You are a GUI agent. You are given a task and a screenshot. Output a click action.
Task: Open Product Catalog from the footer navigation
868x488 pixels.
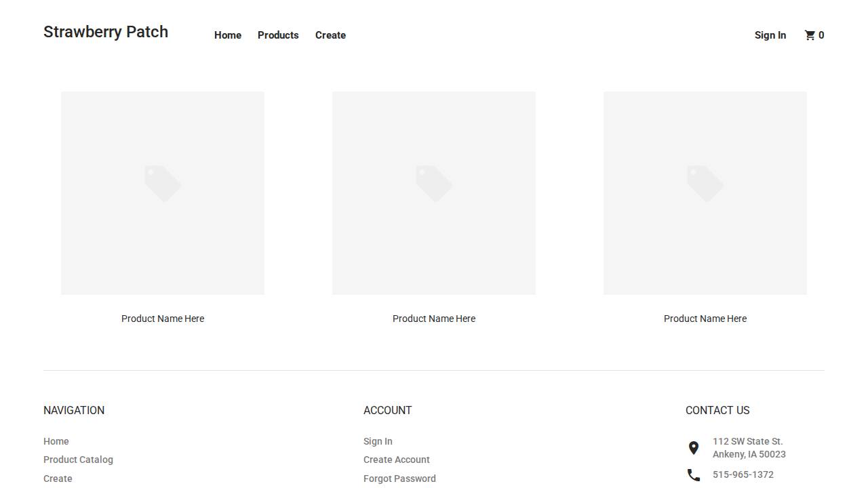tap(78, 460)
